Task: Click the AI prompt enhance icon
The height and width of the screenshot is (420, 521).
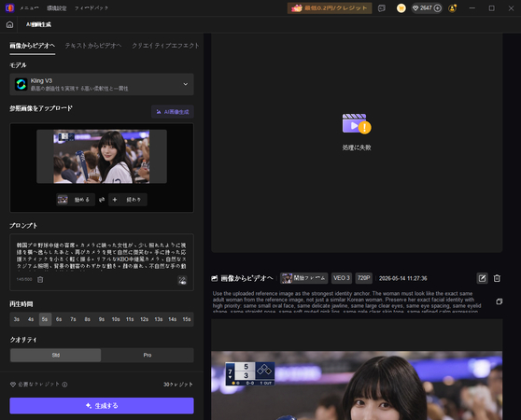Action: [x=182, y=281]
